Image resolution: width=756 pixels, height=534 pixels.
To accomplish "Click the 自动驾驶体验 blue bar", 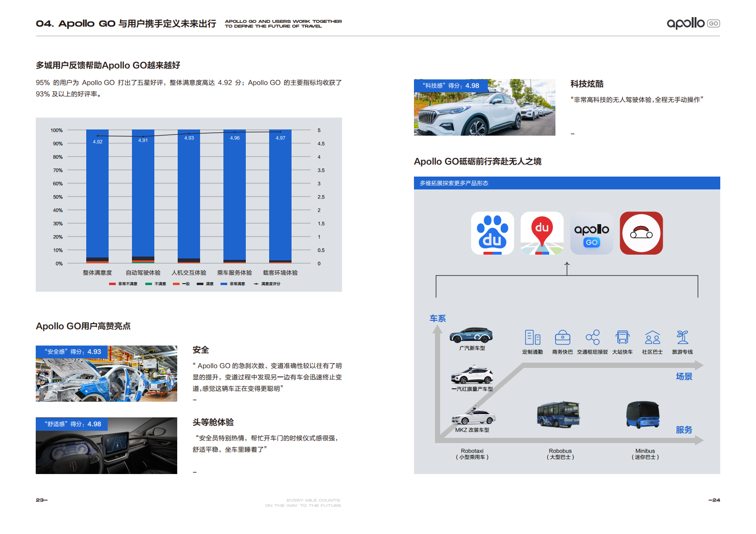I will [143, 193].
